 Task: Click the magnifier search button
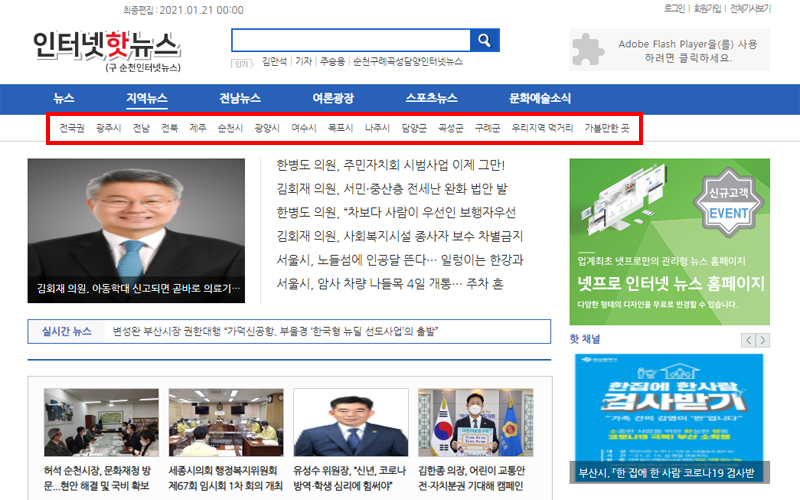(484, 40)
